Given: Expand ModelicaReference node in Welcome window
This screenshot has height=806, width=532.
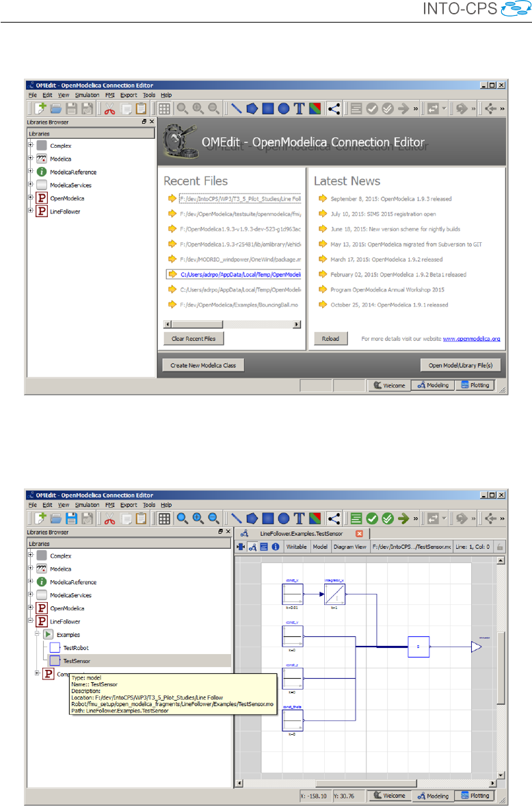Looking at the screenshot, I should (x=31, y=171).
